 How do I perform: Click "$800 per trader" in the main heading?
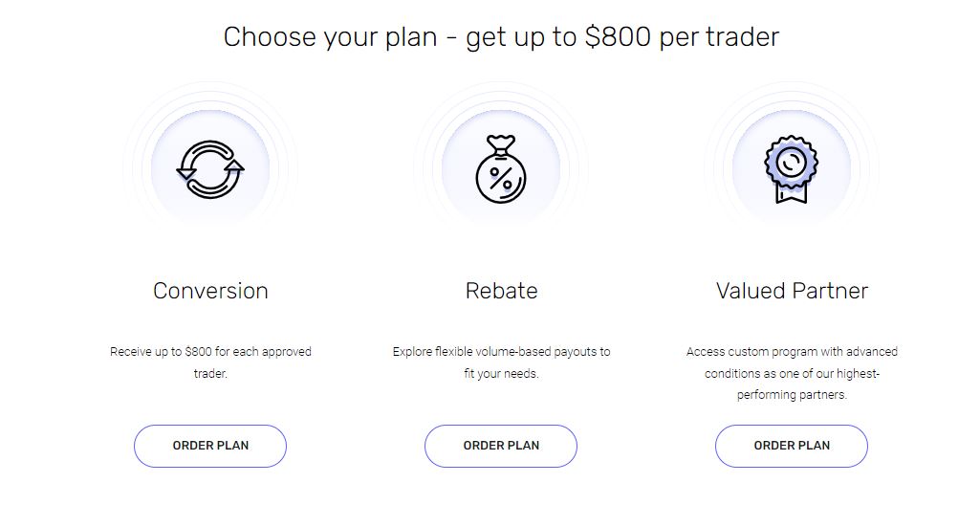point(682,37)
